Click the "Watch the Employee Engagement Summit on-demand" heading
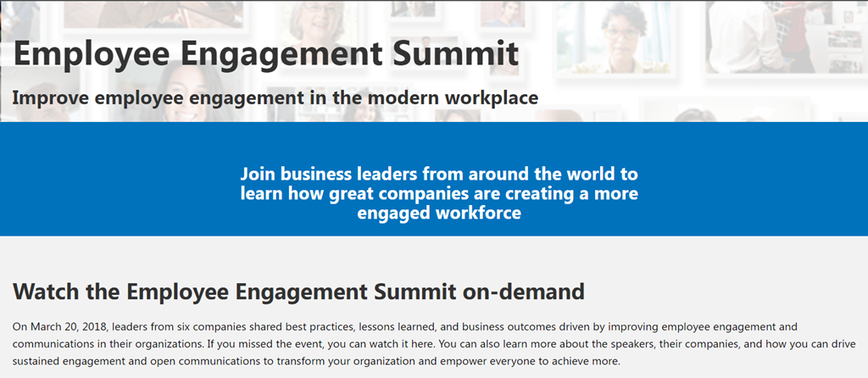Image resolution: width=868 pixels, height=378 pixels. tap(299, 292)
